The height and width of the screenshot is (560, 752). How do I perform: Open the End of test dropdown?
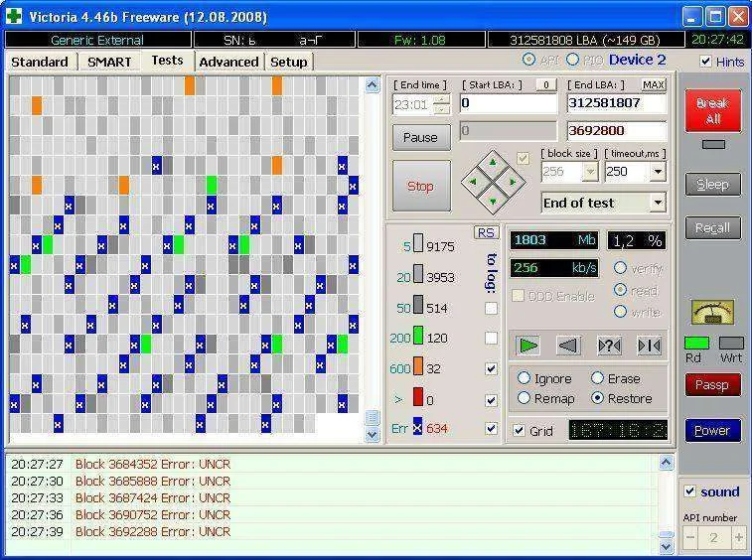click(x=658, y=203)
